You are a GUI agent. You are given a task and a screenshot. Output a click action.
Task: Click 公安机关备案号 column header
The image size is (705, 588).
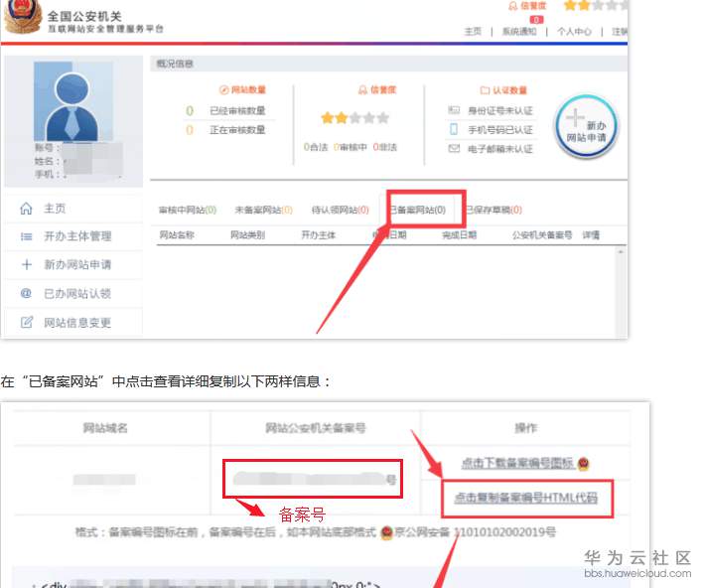click(542, 234)
